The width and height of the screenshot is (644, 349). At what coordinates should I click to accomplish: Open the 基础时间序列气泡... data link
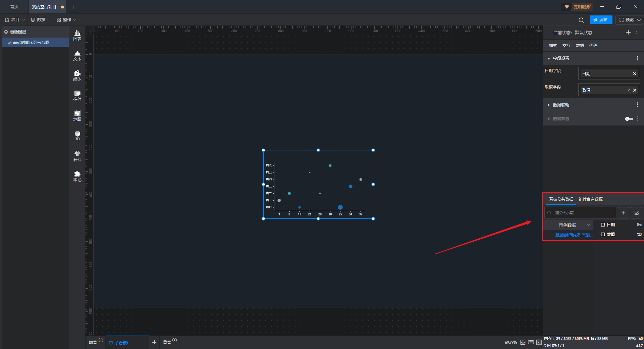click(574, 235)
